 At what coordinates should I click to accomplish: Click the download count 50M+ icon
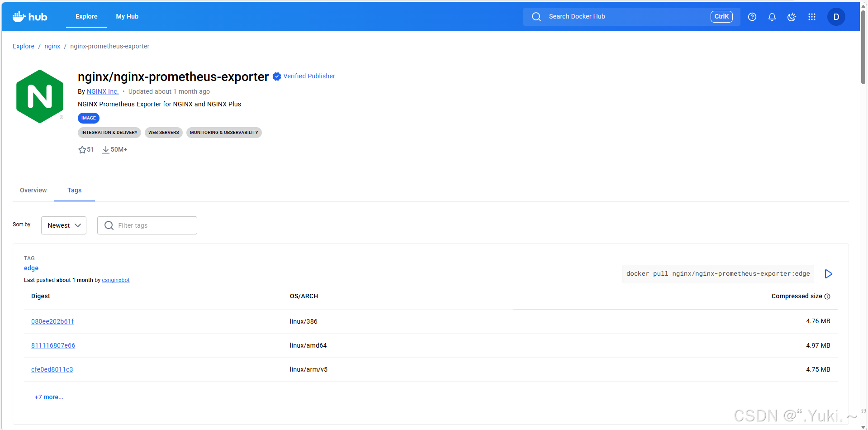pyautogui.click(x=106, y=150)
